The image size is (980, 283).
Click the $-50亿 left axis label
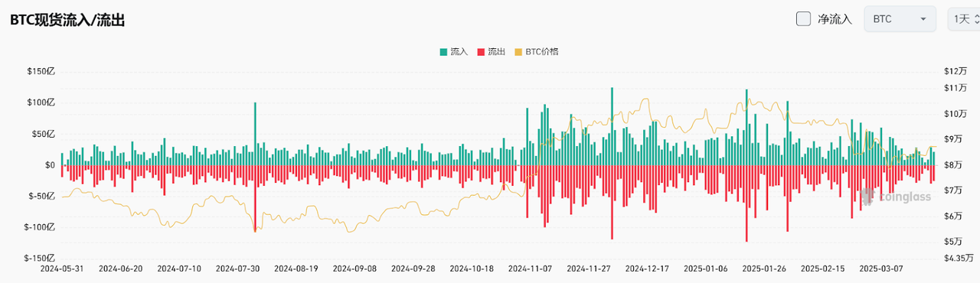tap(41, 196)
